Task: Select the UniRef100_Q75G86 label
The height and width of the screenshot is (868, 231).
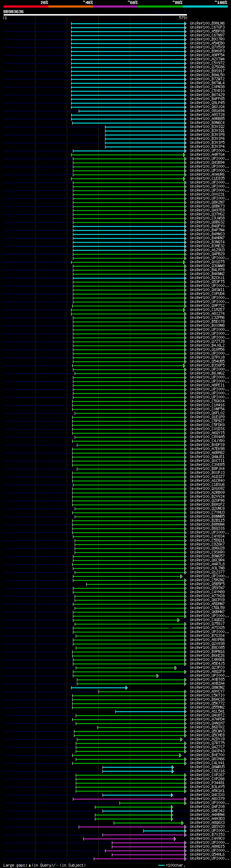Action: coord(207,67)
